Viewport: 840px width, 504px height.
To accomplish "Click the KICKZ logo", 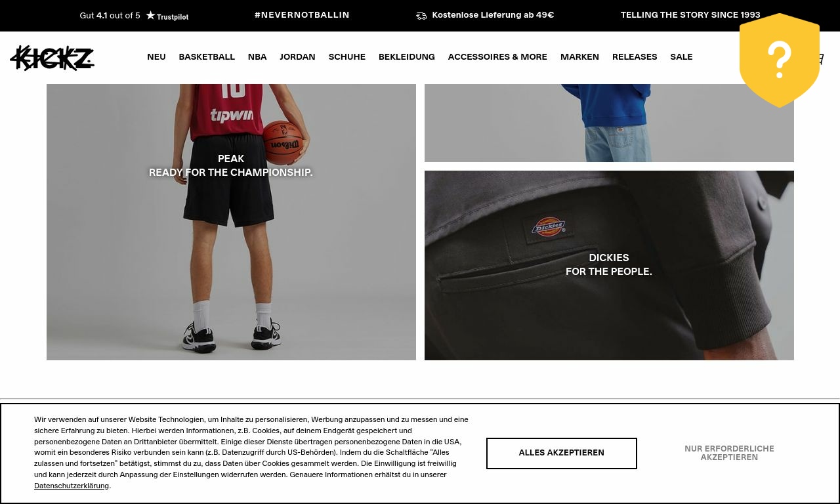I will pos(52,58).
